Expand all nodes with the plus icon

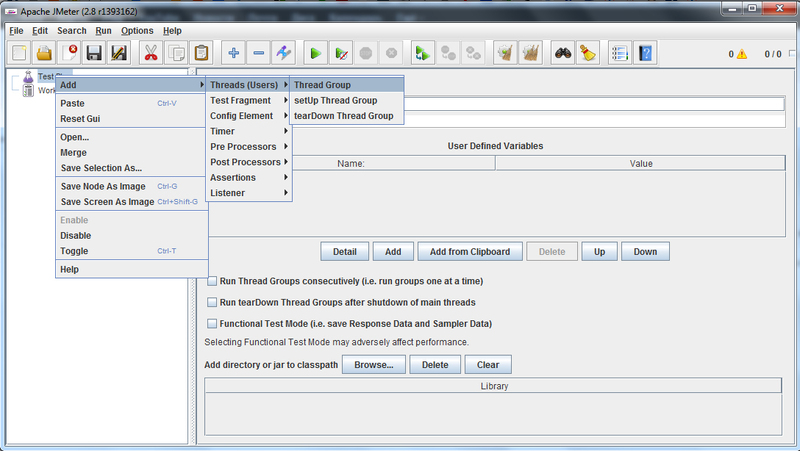click(x=234, y=53)
